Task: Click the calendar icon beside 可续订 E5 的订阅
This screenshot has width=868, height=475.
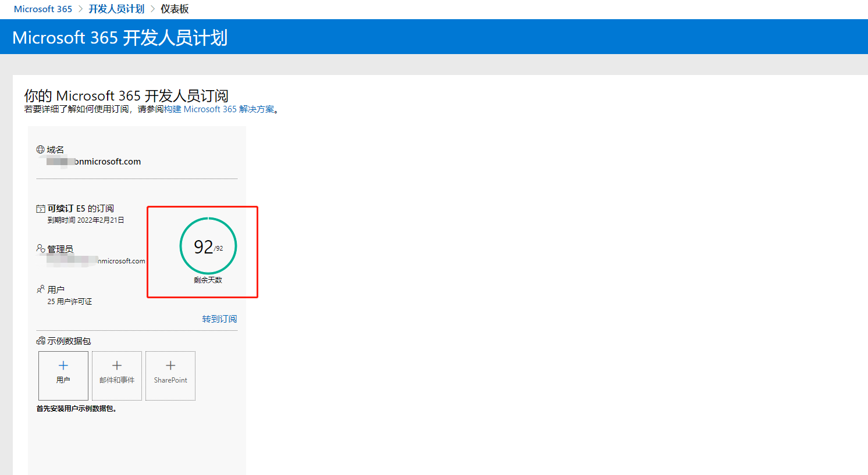Action: [x=41, y=209]
